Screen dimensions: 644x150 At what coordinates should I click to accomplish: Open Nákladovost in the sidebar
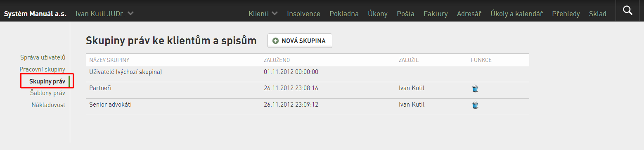[x=48, y=105]
